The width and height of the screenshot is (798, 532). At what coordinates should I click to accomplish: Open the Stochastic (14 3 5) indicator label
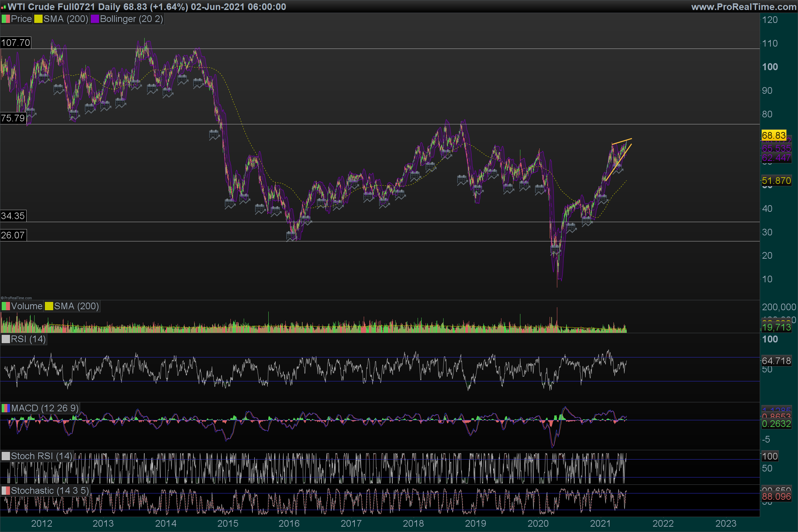50,491
